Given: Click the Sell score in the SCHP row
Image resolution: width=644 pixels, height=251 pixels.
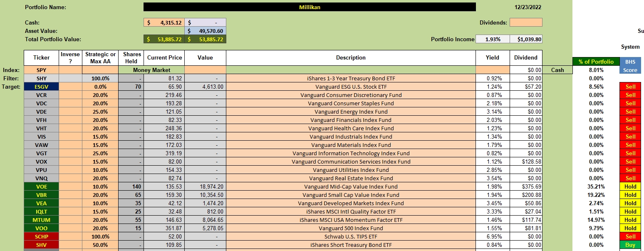Looking at the screenshot, I should pyautogui.click(x=630, y=236).
